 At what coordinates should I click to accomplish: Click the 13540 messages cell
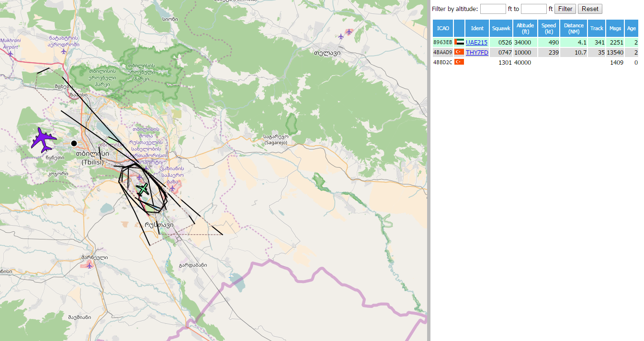click(615, 53)
